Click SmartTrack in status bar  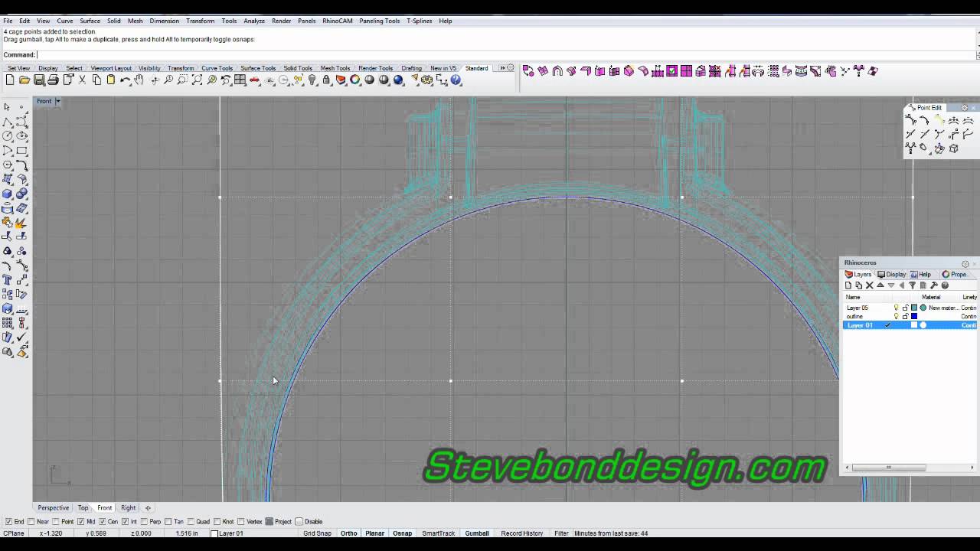438,533
